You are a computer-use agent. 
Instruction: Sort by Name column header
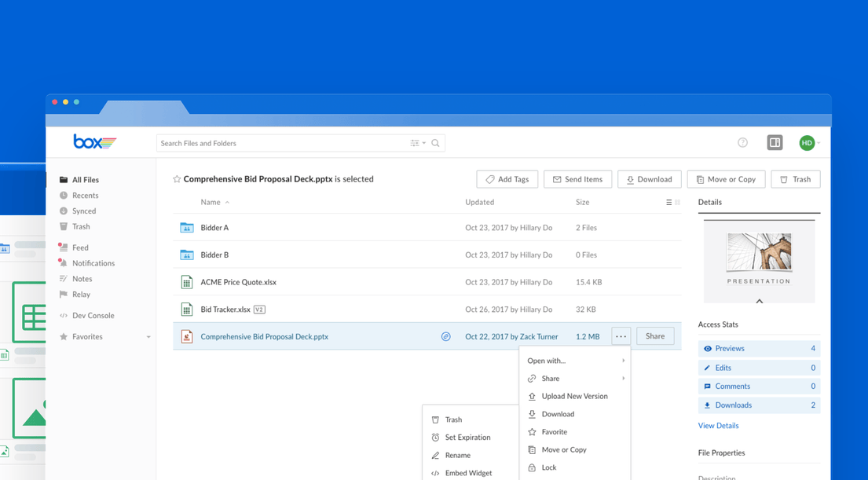(211, 202)
